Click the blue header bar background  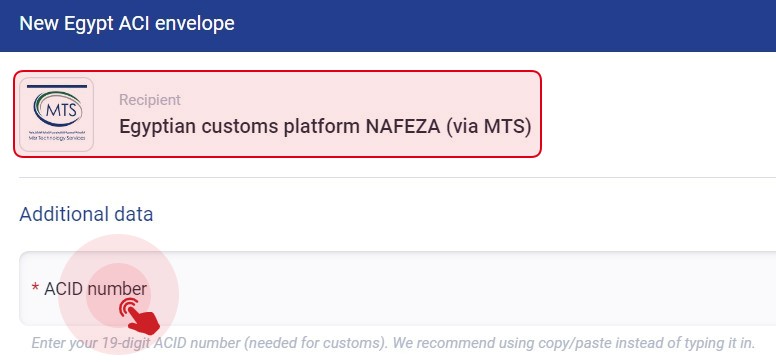[495, 25]
